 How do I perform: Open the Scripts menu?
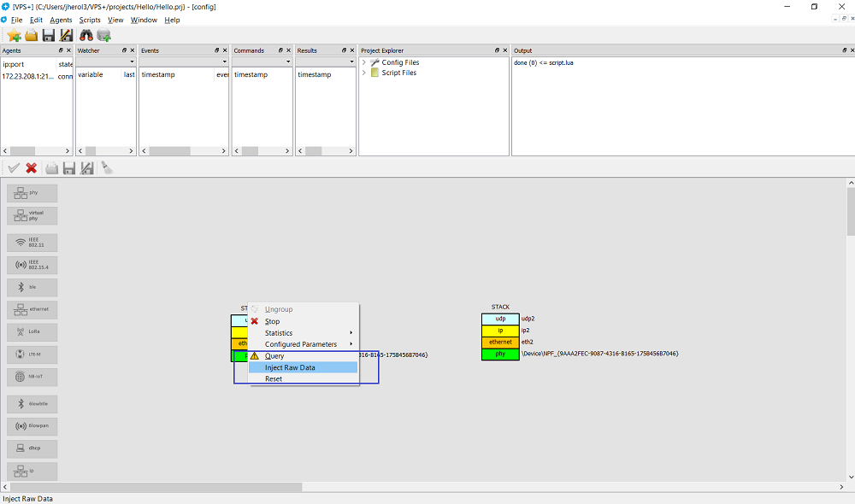pos(90,20)
